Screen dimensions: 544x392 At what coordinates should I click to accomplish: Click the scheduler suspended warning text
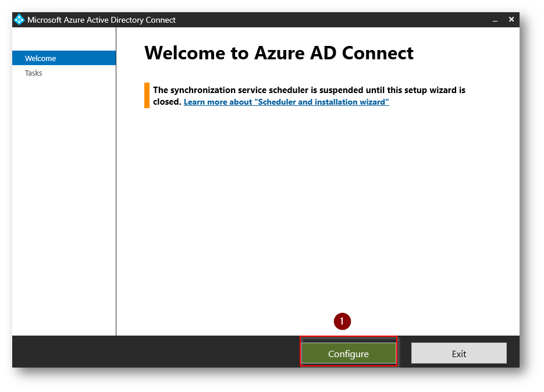(309, 96)
